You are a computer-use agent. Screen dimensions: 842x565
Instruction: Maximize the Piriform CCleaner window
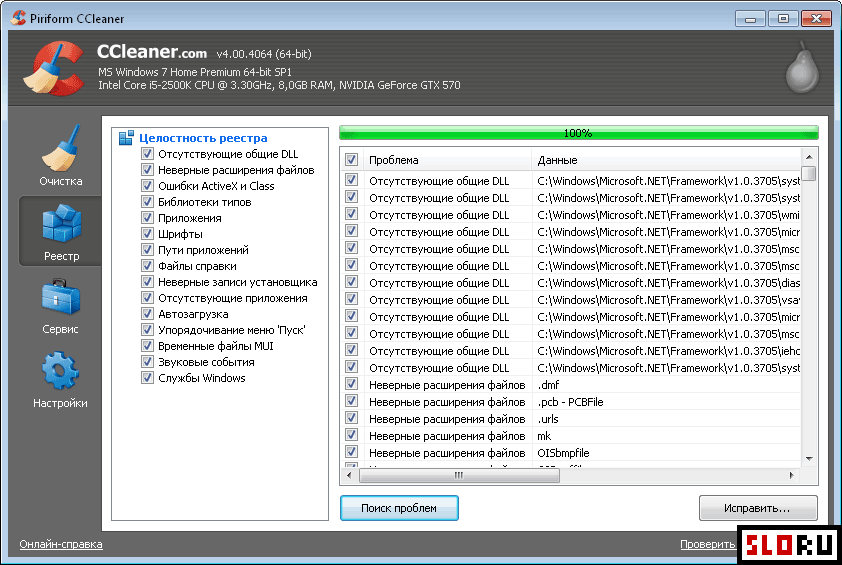[x=782, y=19]
